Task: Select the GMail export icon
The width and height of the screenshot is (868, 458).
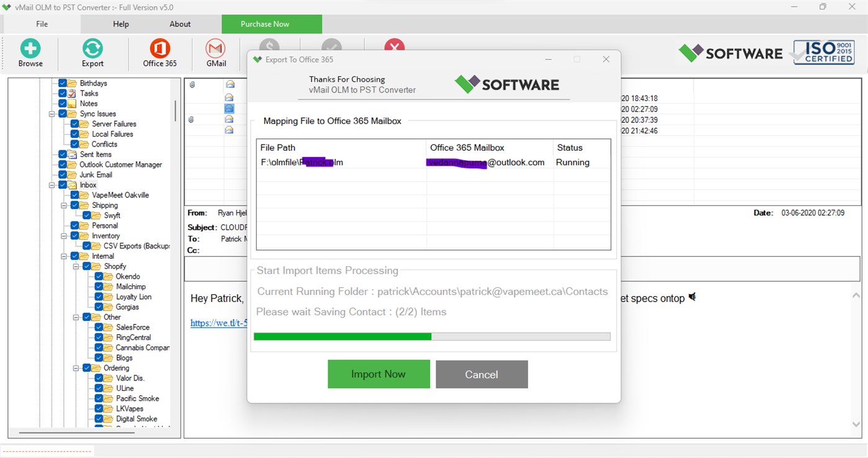Action: 215,53
